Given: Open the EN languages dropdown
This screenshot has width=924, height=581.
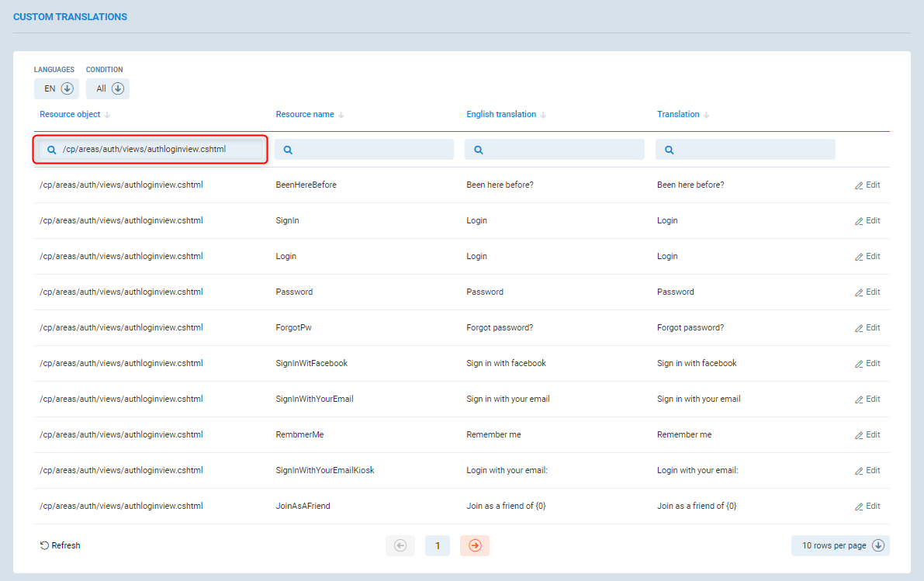Looking at the screenshot, I should click(57, 88).
